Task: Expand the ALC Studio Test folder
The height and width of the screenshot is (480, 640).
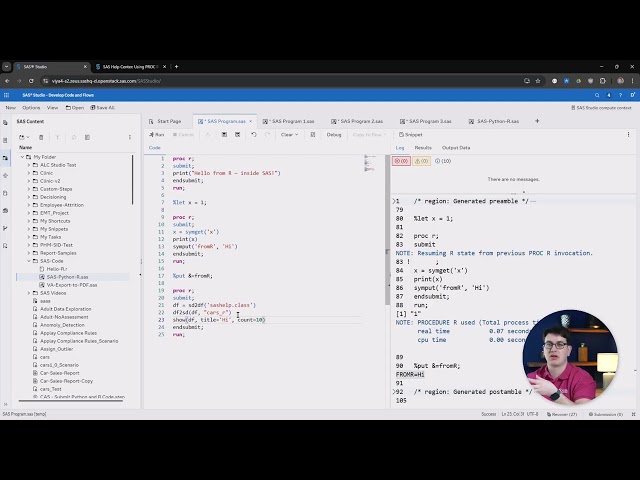Action: pos(29,165)
